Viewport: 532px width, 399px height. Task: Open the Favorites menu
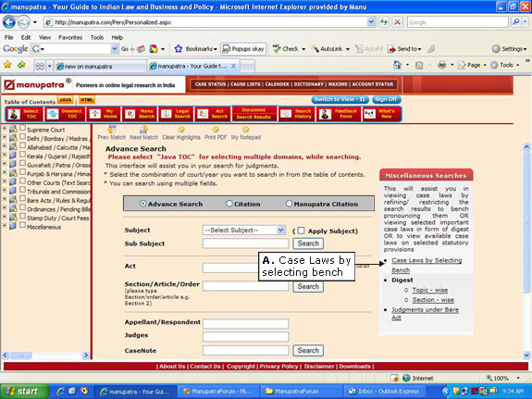70,37
